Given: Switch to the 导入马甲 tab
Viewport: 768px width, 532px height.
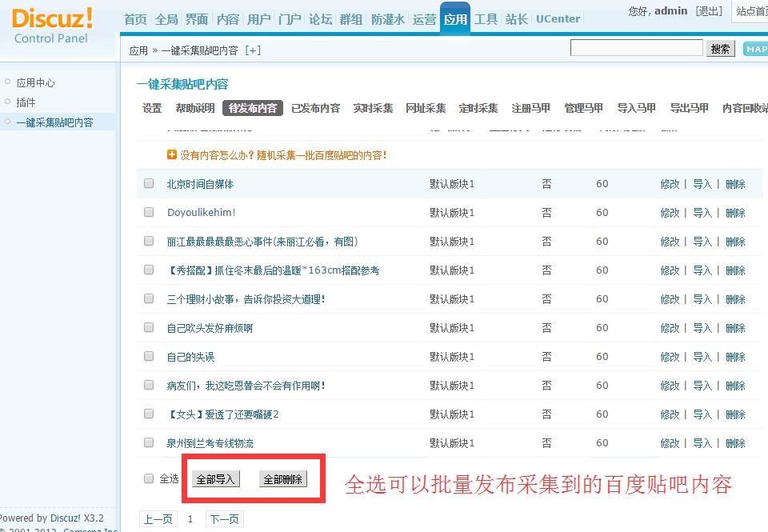Looking at the screenshot, I should pyautogui.click(x=637, y=108).
